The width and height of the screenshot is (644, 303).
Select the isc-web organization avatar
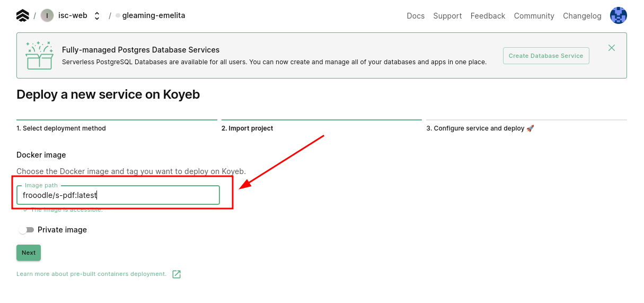(47, 16)
